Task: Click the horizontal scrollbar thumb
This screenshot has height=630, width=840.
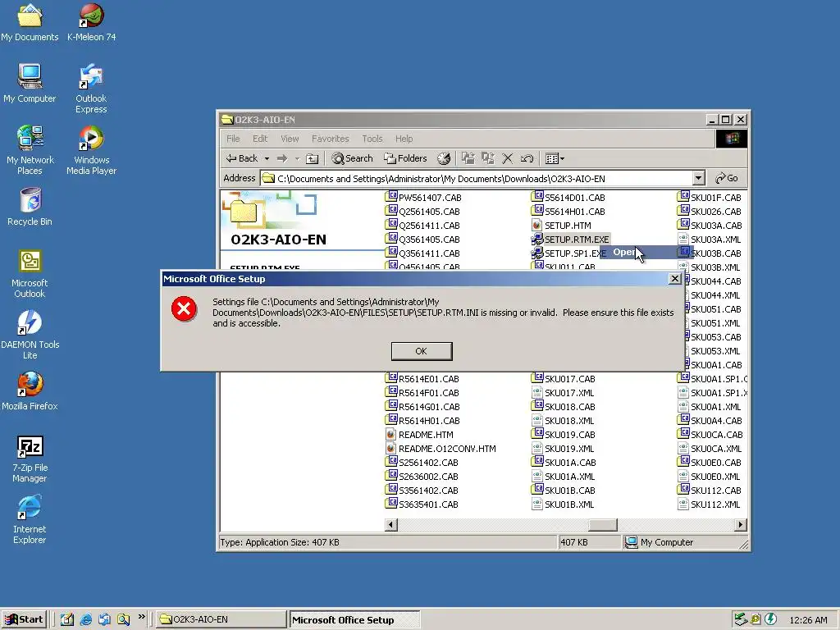Action: (x=603, y=525)
